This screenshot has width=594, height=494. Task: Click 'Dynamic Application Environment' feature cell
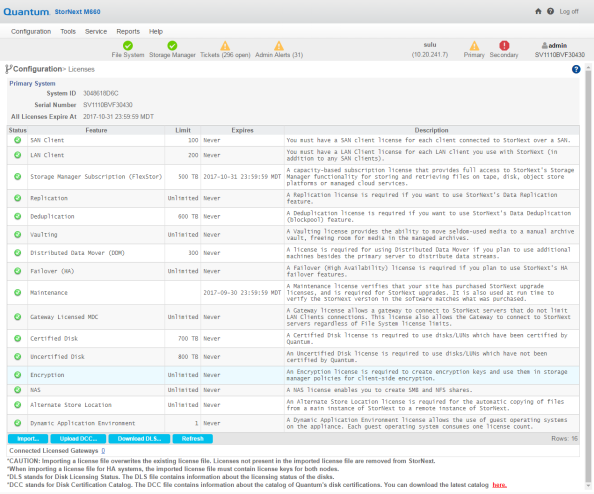(x=96, y=423)
